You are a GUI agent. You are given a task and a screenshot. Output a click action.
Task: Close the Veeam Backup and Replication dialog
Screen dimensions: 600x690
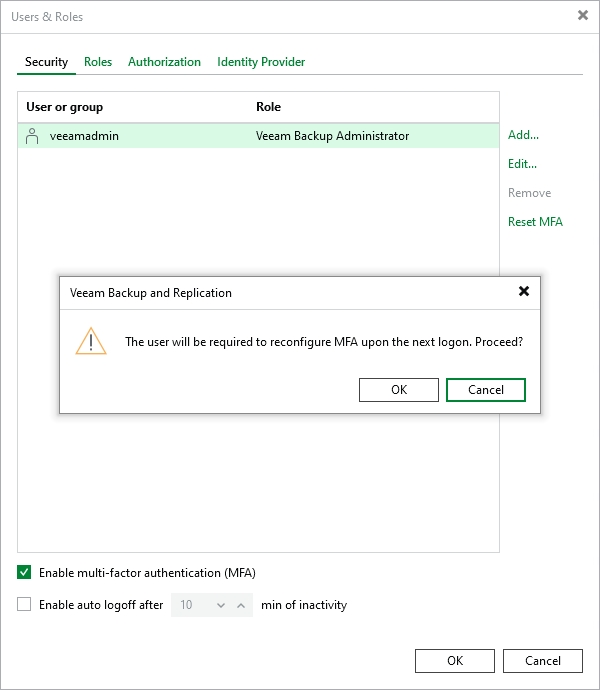[x=523, y=291]
